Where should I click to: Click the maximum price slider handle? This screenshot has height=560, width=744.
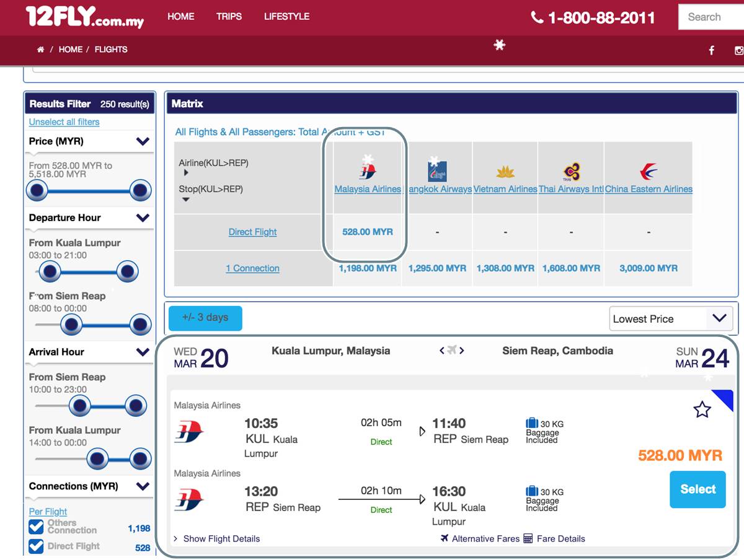pos(140,191)
